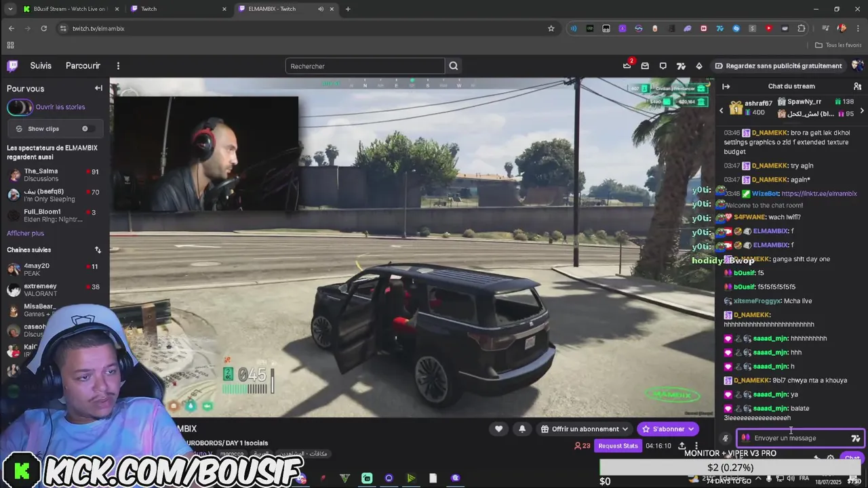Click Regardez sans publicité gratuitement button
Image resolution: width=868 pixels, height=488 pixels.
778,66
